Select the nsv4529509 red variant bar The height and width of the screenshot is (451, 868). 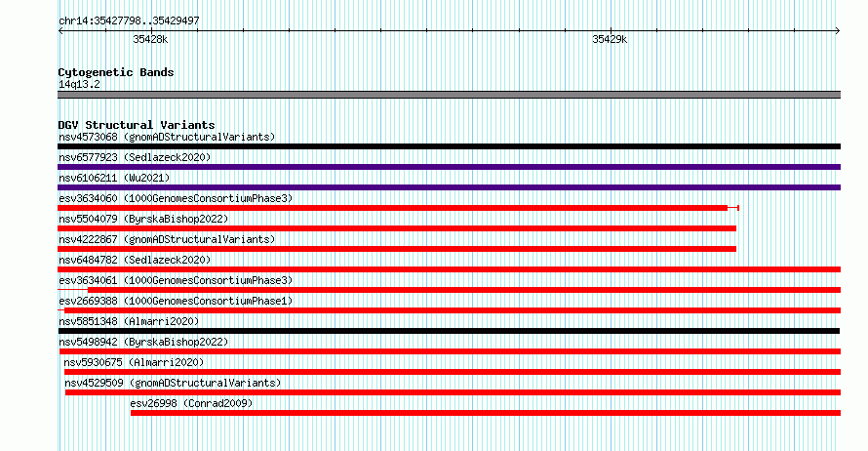point(453,392)
